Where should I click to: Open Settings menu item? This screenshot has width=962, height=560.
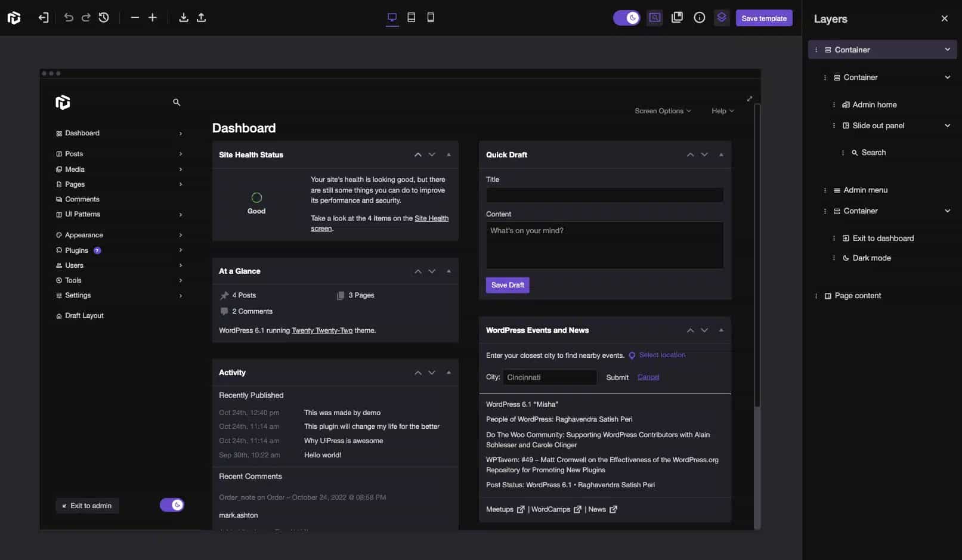pos(78,295)
